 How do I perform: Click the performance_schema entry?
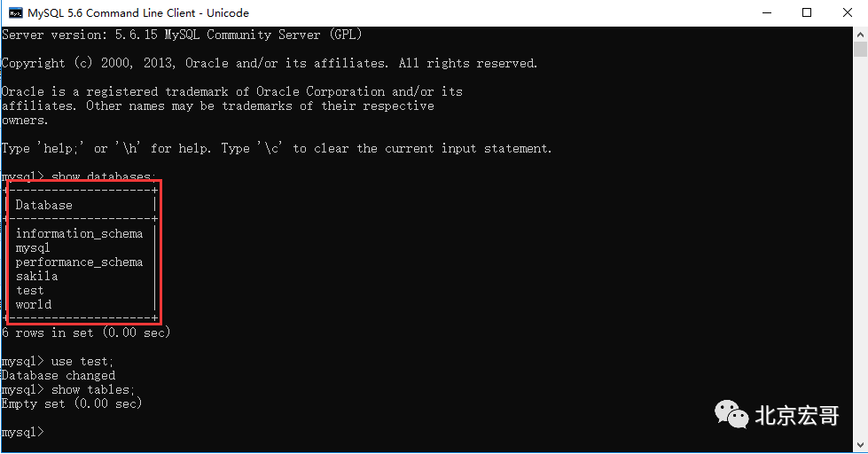click(x=79, y=262)
